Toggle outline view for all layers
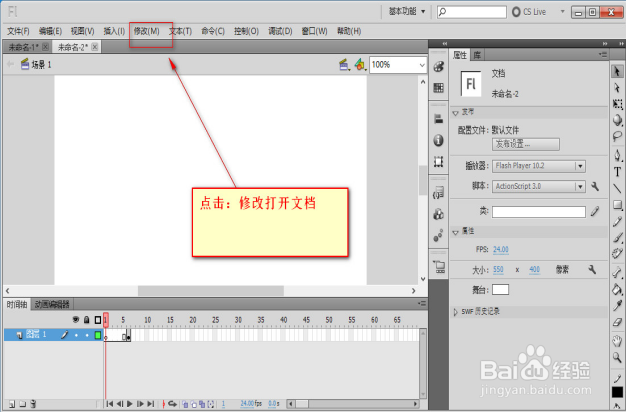The image size is (626, 412). coord(98,320)
